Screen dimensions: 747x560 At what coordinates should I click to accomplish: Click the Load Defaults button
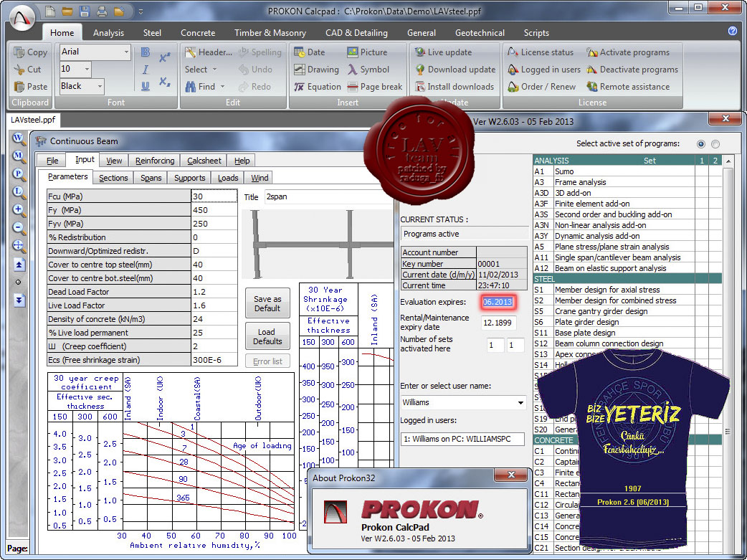pos(267,336)
